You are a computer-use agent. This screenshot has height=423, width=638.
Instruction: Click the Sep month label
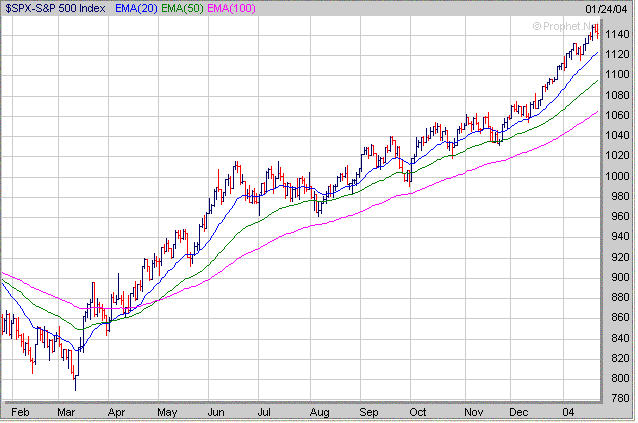tap(369, 412)
